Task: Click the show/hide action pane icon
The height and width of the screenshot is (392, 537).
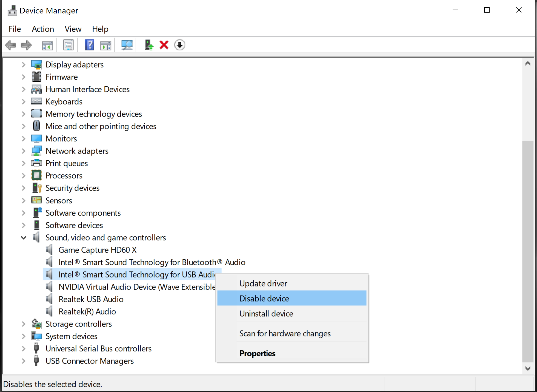Action: click(x=105, y=45)
